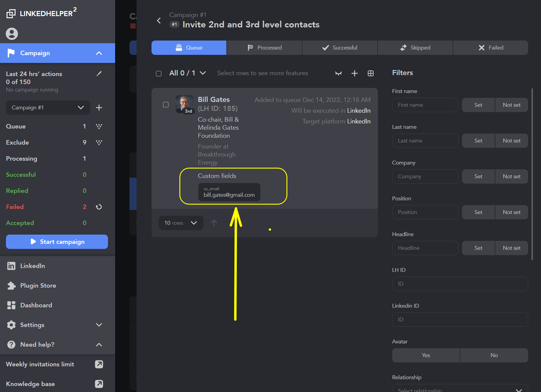Click the Filters panel scrollbar

point(532,174)
